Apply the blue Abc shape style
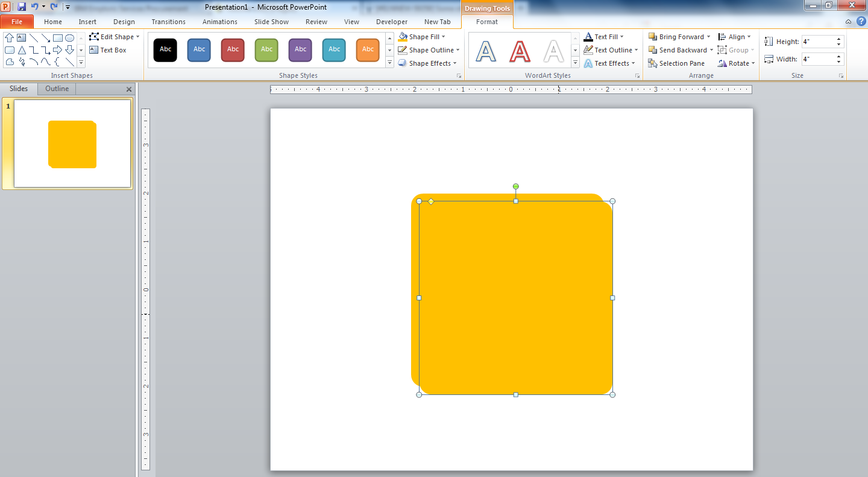 pos(199,49)
